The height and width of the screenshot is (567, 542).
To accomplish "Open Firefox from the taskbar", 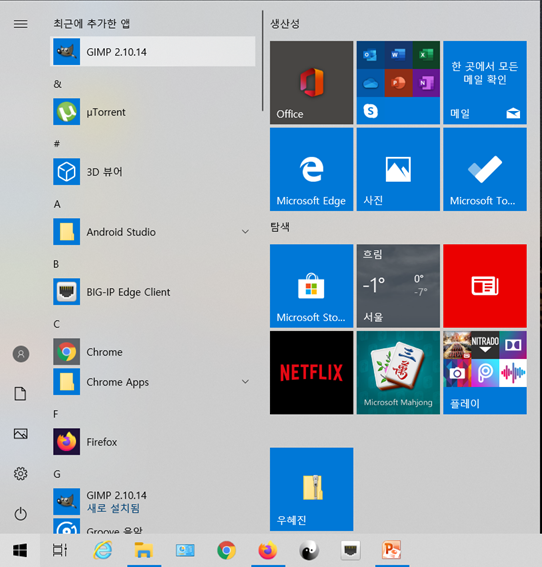I will pyautogui.click(x=268, y=550).
